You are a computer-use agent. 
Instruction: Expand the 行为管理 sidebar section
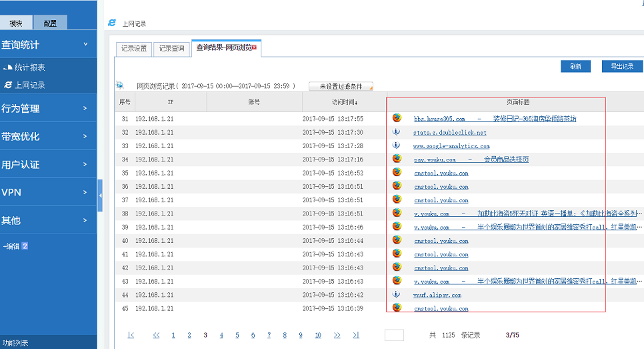[x=85, y=108]
